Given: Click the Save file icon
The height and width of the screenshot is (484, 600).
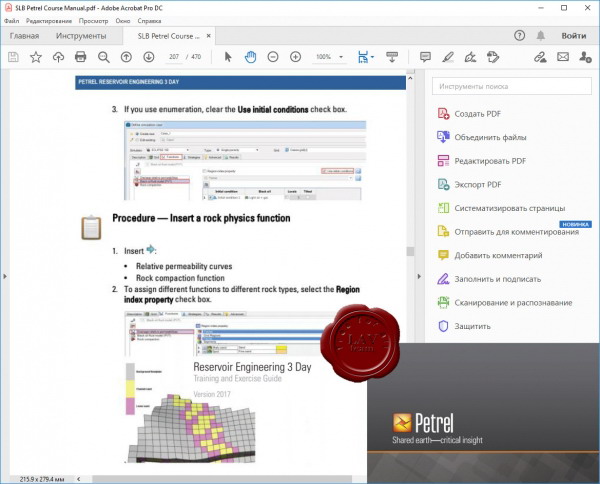Looking at the screenshot, I should click(13, 57).
